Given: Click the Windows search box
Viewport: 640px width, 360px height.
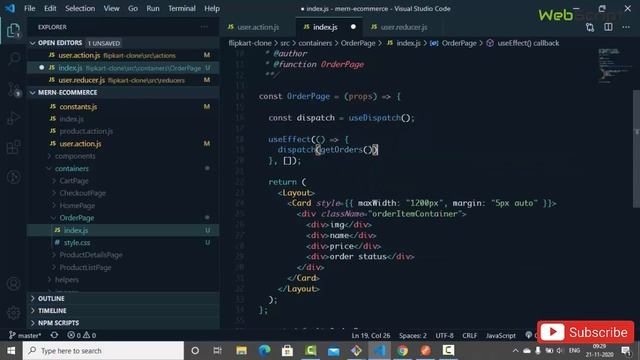Looking at the screenshot, I should 103,351.
